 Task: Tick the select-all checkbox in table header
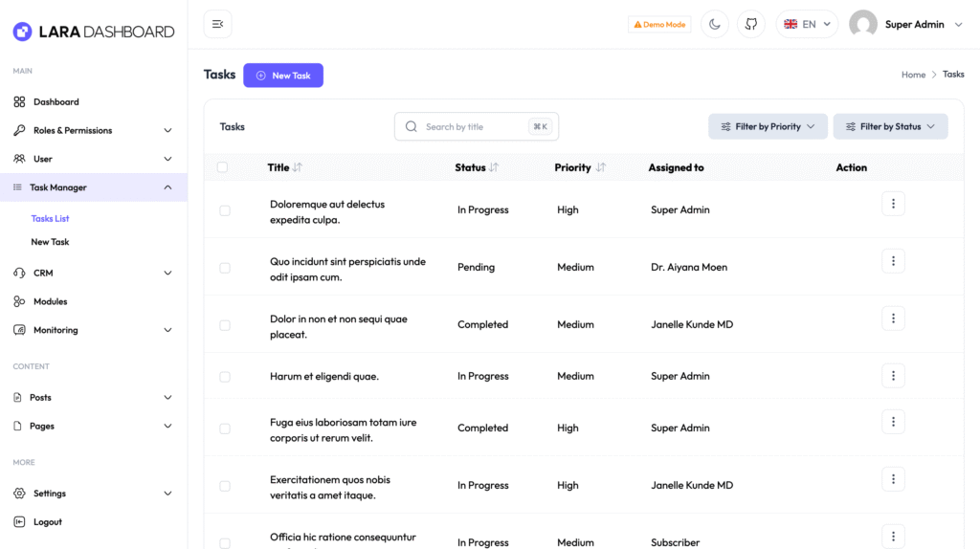tap(222, 167)
